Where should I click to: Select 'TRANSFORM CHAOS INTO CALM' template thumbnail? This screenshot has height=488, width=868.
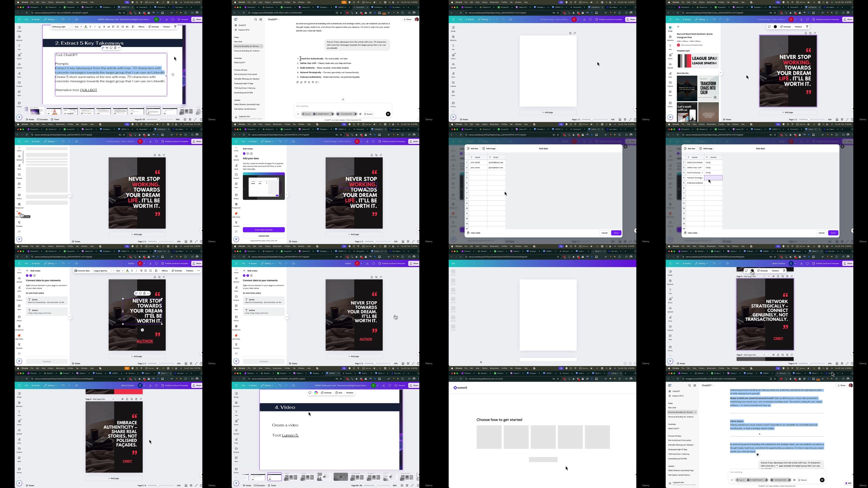click(708, 88)
